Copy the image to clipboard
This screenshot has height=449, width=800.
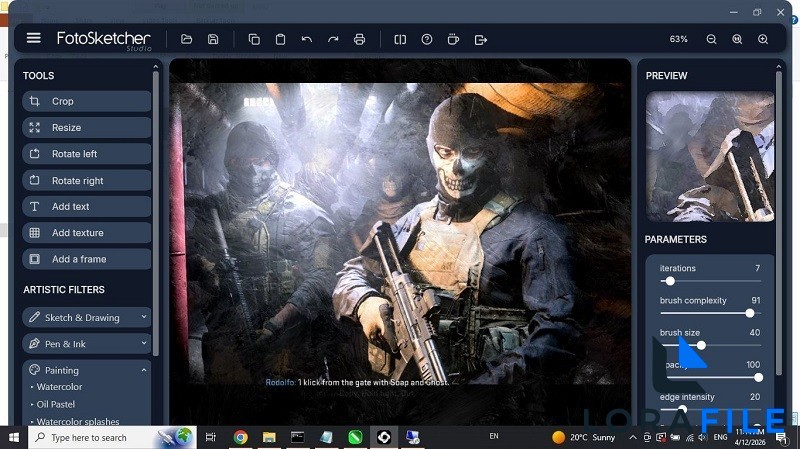click(x=254, y=39)
